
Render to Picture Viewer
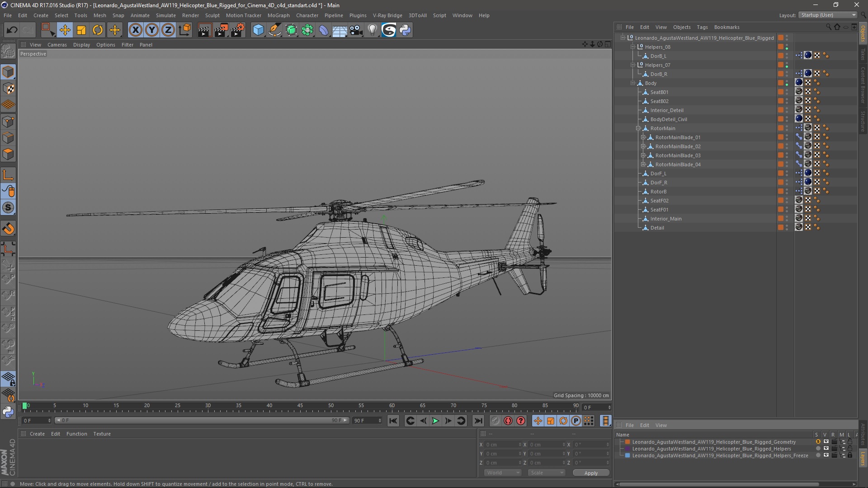[221, 30]
